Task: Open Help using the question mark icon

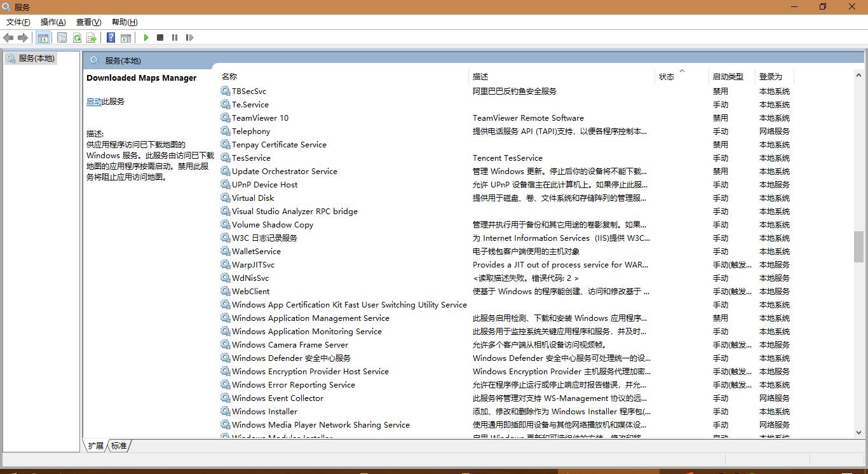Action: click(x=109, y=37)
